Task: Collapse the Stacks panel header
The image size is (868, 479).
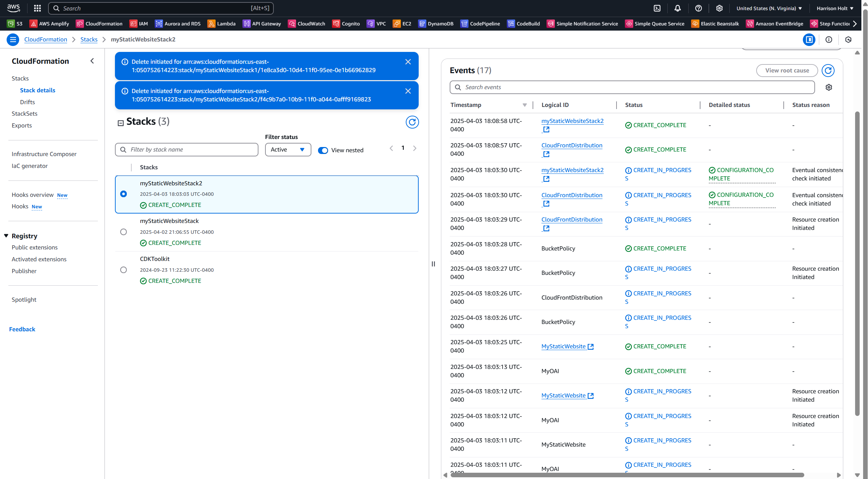Action: click(121, 123)
